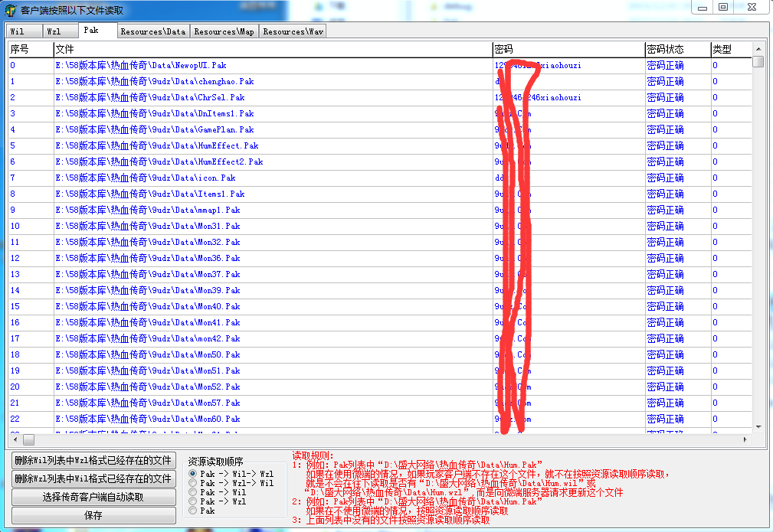The image size is (773, 532).
Task: Select the Mon60.Pak file row
Action: pyautogui.click(x=379, y=419)
